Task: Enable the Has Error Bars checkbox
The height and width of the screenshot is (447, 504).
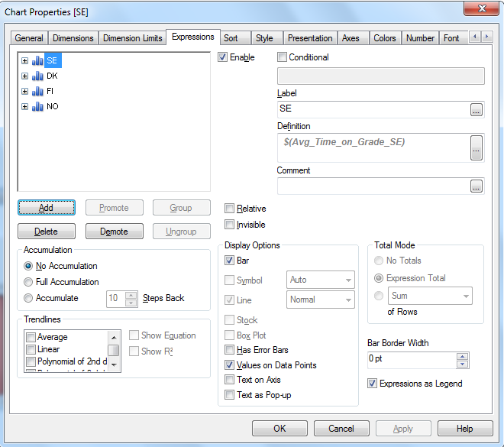Action: click(230, 350)
